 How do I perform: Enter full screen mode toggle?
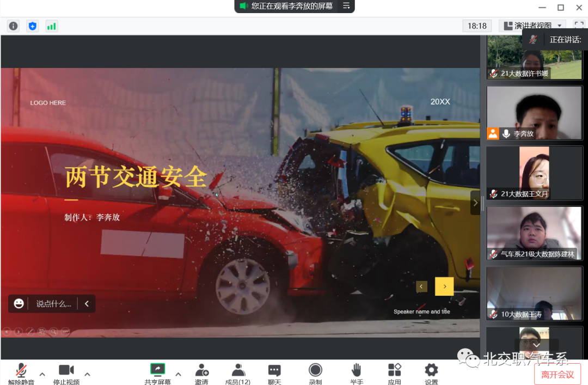tap(578, 26)
